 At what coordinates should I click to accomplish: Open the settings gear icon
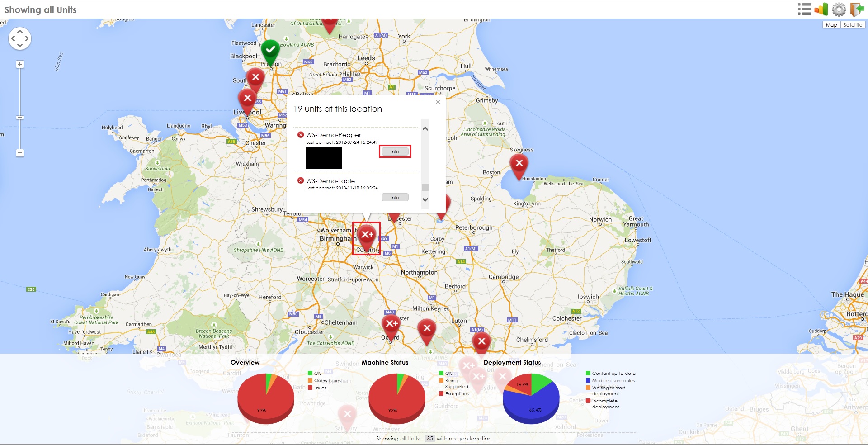839,9
